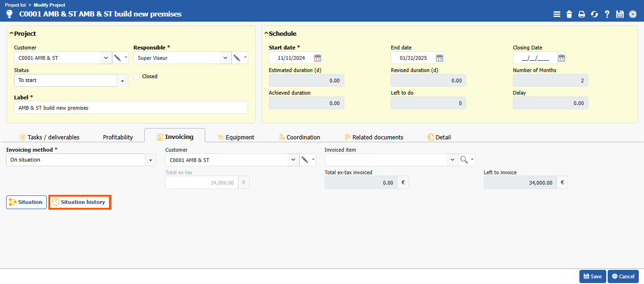The width and height of the screenshot is (644, 284).
Task: Collapse the Project section
Action: click(x=11, y=33)
